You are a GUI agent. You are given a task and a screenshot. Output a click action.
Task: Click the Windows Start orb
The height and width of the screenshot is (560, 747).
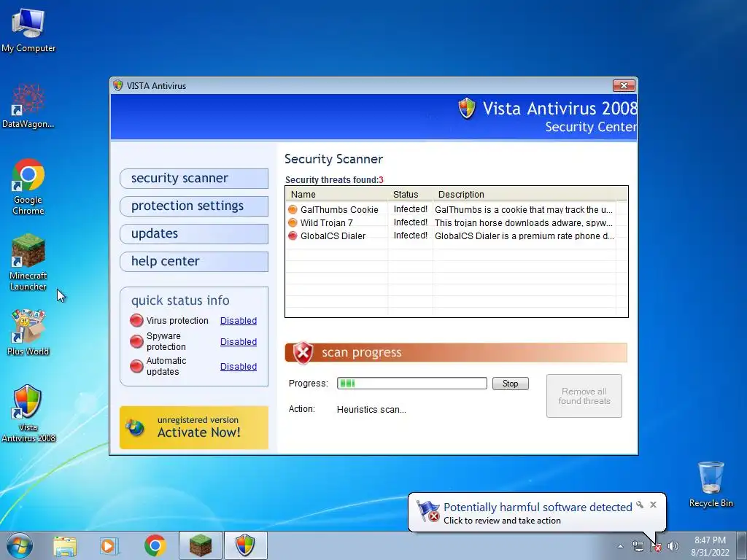(x=19, y=545)
